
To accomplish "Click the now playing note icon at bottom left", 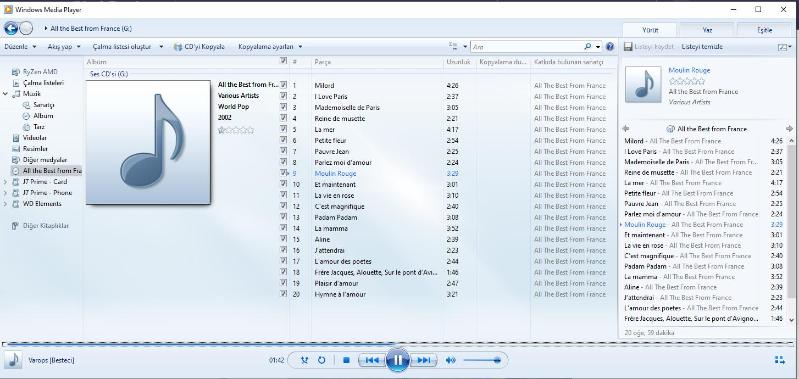I will [x=13, y=360].
